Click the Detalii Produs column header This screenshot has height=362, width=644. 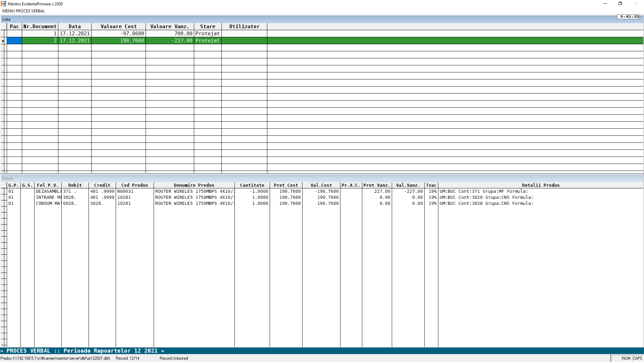click(540, 185)
